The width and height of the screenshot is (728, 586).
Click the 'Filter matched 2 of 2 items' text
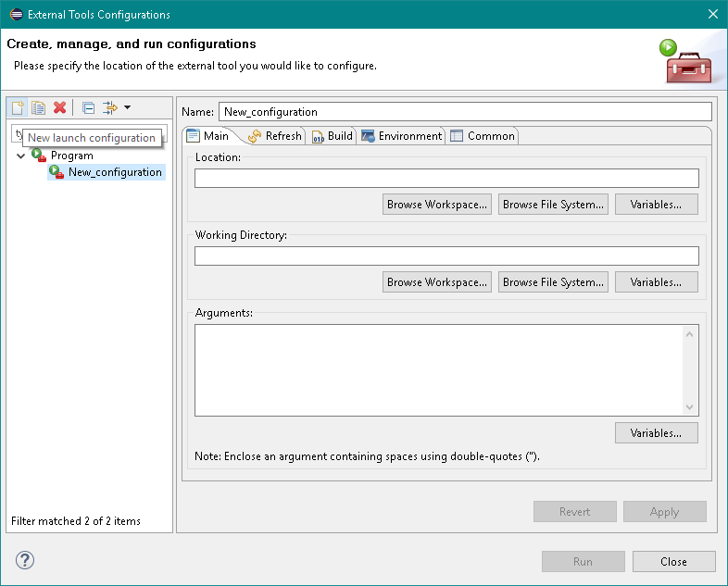(x=76, y=521)
